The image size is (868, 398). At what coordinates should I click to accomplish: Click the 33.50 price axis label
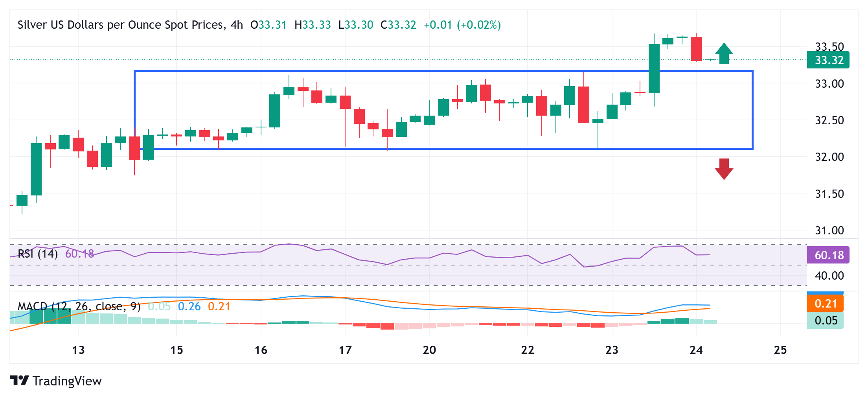829,46
